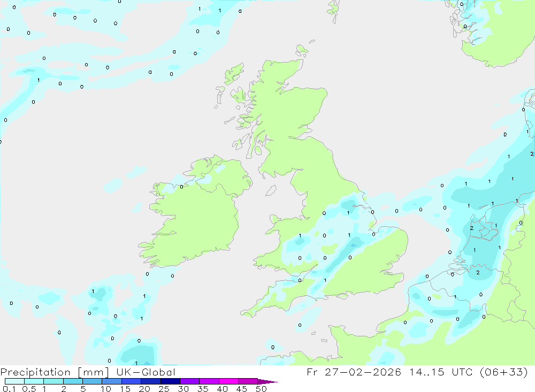Click the "UTC" timezone label
This screenshot has width=535, height=392.
[x=462, y=372]
